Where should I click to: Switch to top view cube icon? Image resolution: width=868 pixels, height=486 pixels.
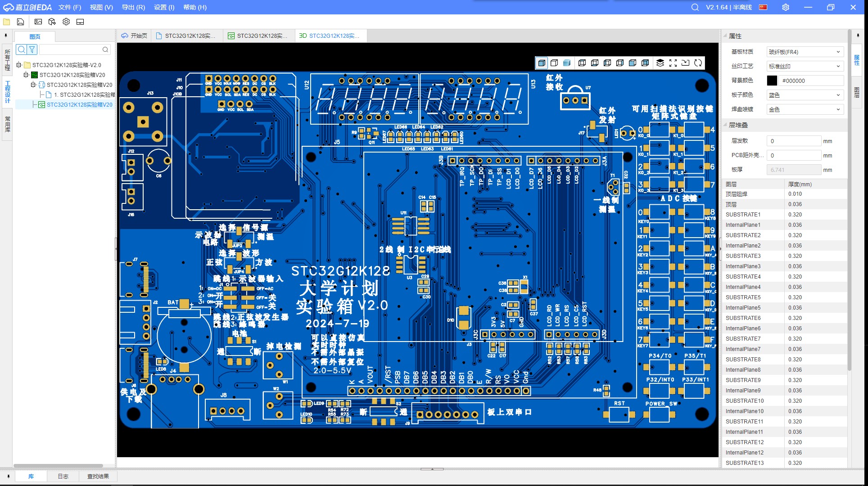[x=582, y=63]
